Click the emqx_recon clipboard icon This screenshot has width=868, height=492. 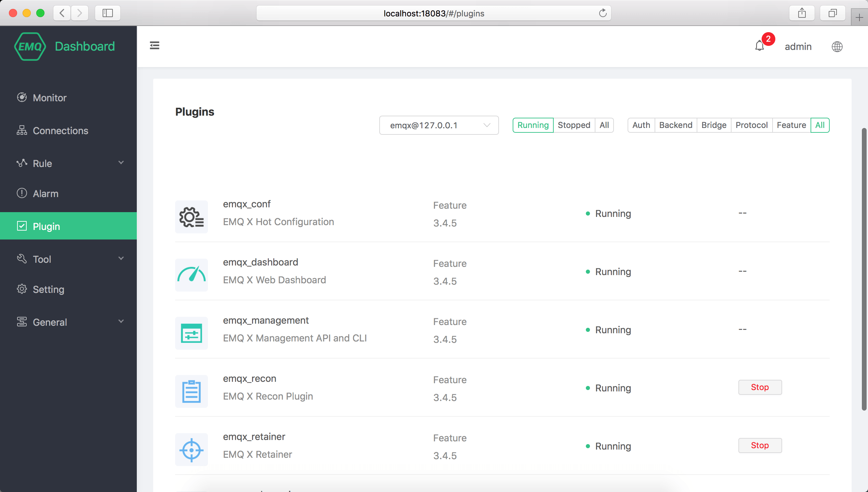[x=192, y=391]
